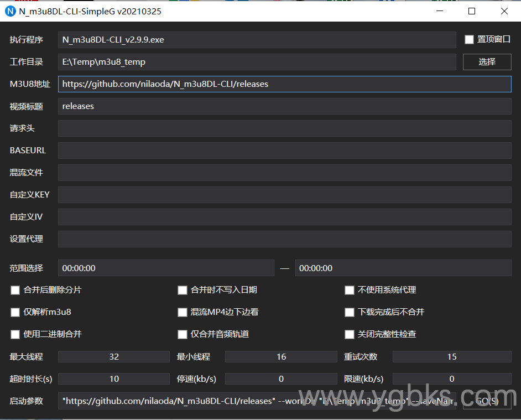Turn on 混流MP4边下边看
Image resolution: width=521 pixels, height=420 pixels.
coord(183,312)
